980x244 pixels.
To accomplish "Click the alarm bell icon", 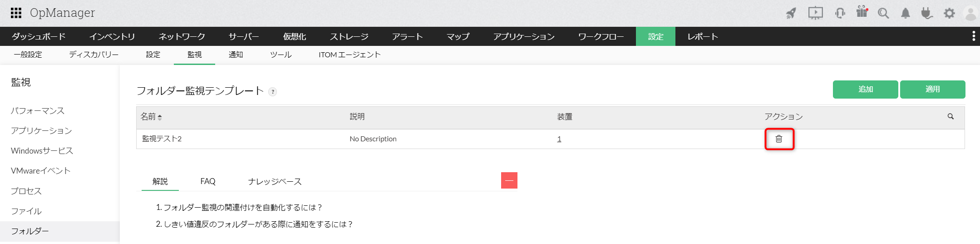I will tap(905, 13).
